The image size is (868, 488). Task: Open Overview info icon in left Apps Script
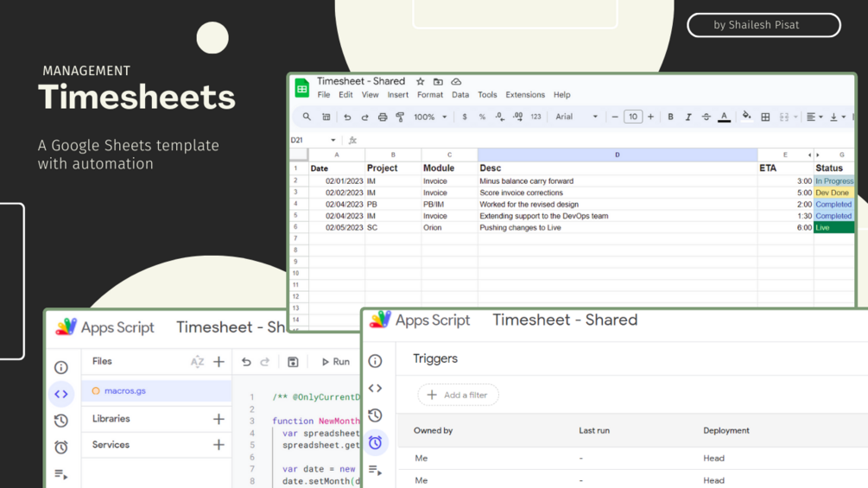click(61, 367)
